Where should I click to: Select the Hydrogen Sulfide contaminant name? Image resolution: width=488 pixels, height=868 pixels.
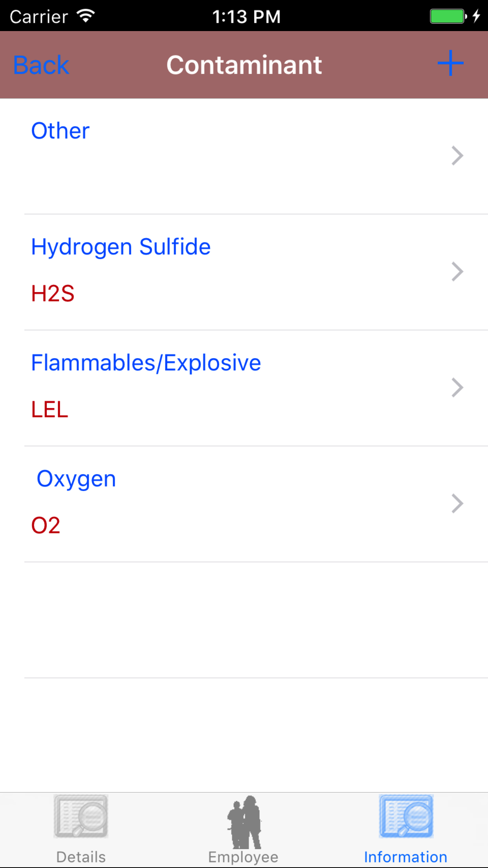click(121, 247)
